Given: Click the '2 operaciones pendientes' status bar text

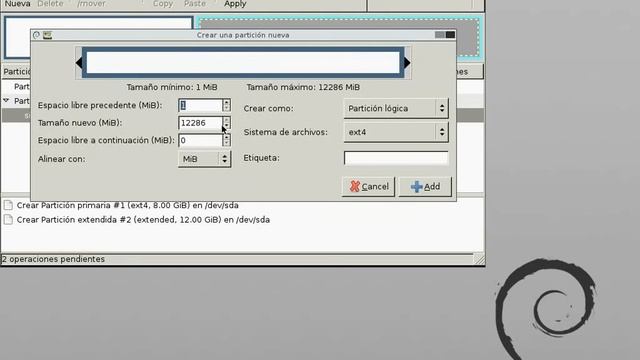Looking at the screenshot, I should (x=53, y=259).
